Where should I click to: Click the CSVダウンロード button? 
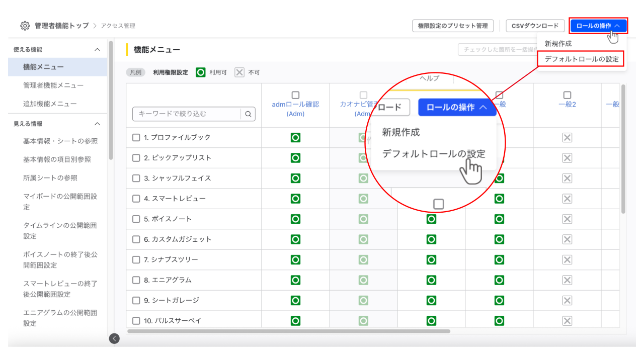coord(535,26)
